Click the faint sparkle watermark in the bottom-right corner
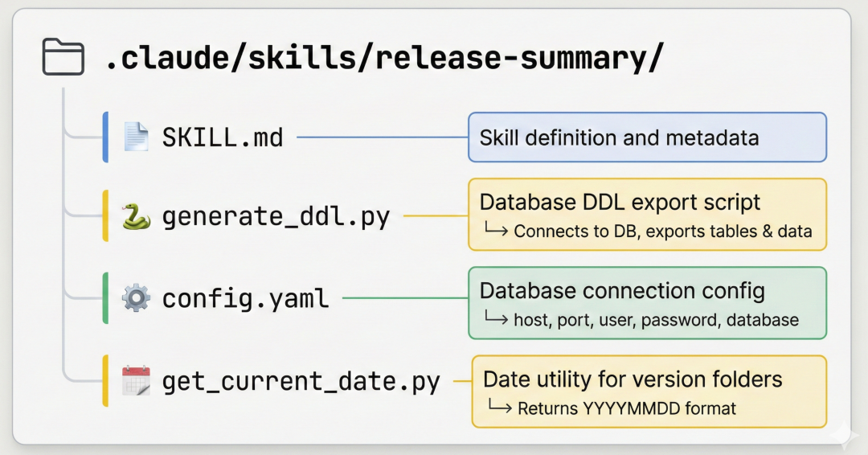 click(845, 434)
